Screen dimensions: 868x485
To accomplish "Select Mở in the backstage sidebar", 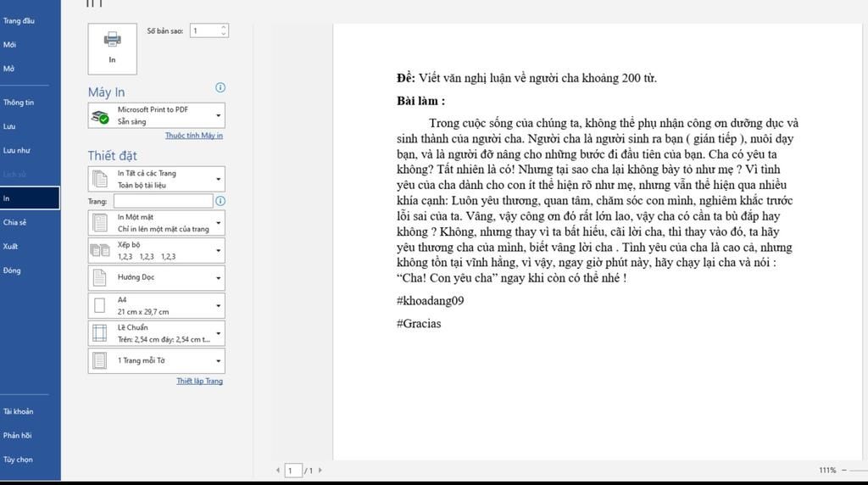I will point(8,69).
